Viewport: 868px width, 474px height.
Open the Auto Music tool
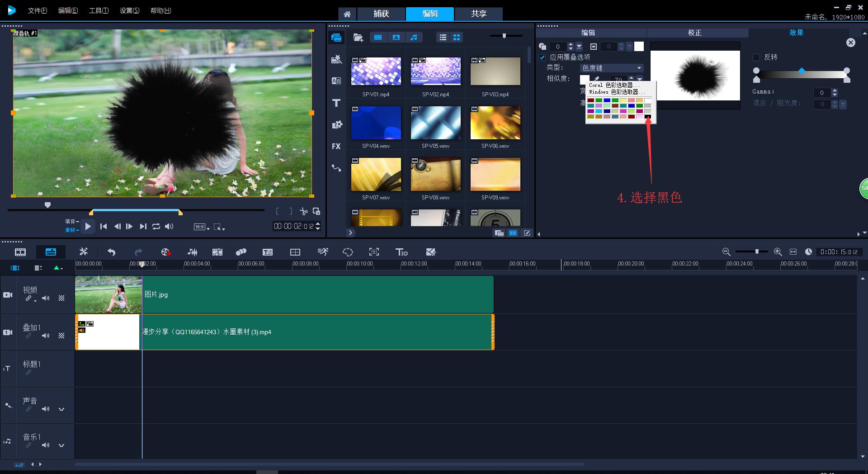pyautogui.click(x=217, y=252)
